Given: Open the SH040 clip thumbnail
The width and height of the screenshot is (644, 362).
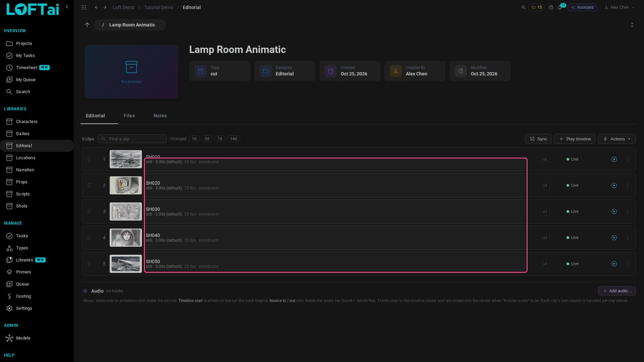Looking at the screenshot, I should 126,238.
